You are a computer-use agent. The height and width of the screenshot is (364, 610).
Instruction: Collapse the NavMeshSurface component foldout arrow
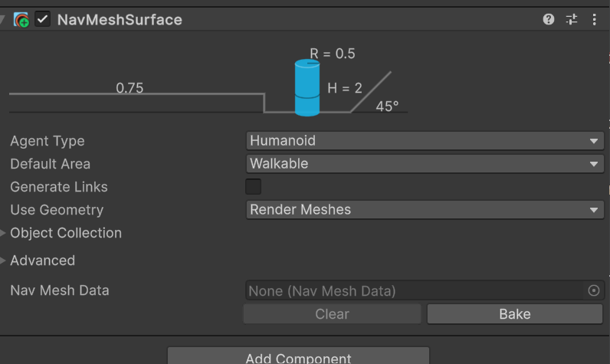click(x=3, y=20)
